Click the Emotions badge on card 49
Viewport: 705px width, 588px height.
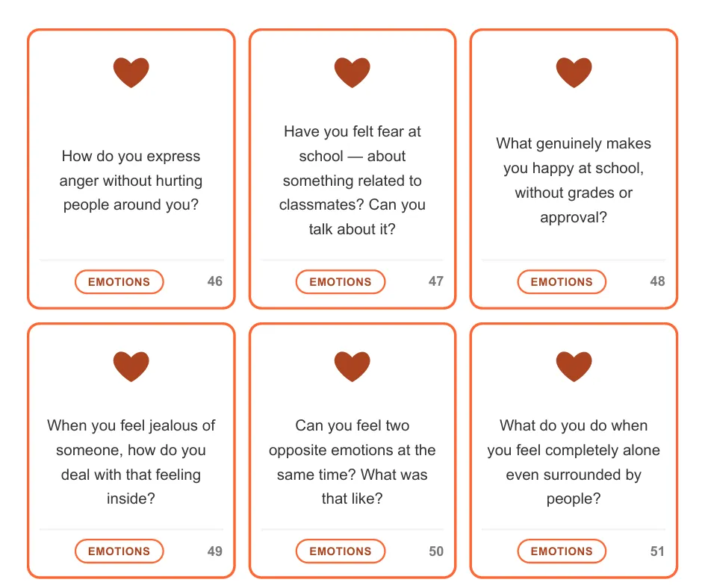pyautogui.click(x=119, y=551)
